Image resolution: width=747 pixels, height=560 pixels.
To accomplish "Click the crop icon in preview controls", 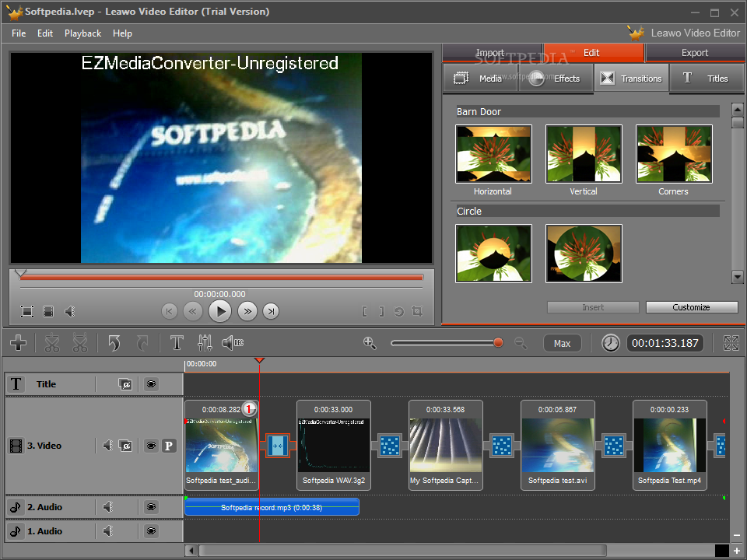I will [417, 311].
